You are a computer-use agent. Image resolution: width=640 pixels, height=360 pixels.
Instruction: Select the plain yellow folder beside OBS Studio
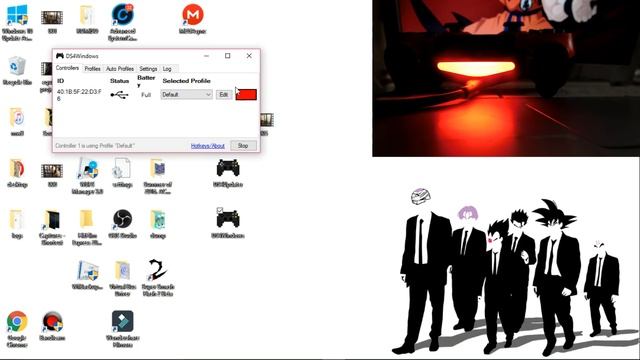pos(87,227)
